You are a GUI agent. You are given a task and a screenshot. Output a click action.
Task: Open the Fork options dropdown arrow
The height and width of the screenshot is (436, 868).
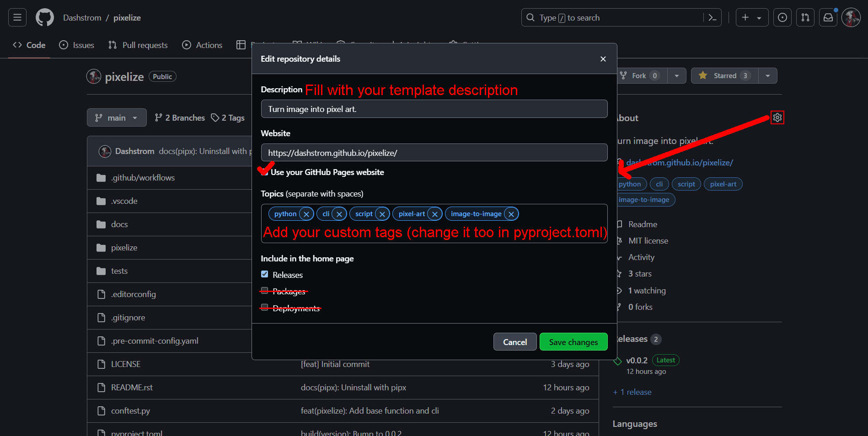[677, 75]
